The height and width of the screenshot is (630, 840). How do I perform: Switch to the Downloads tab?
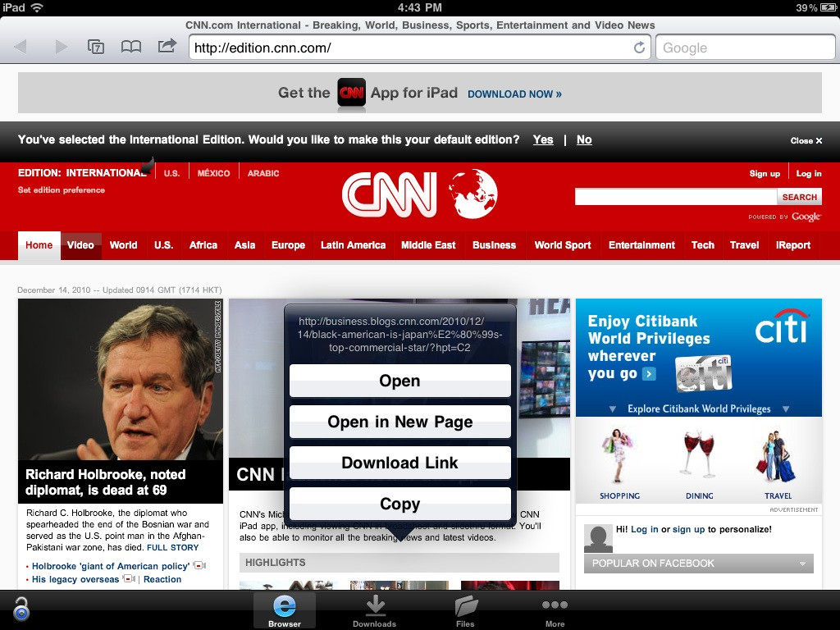point(374,610)
